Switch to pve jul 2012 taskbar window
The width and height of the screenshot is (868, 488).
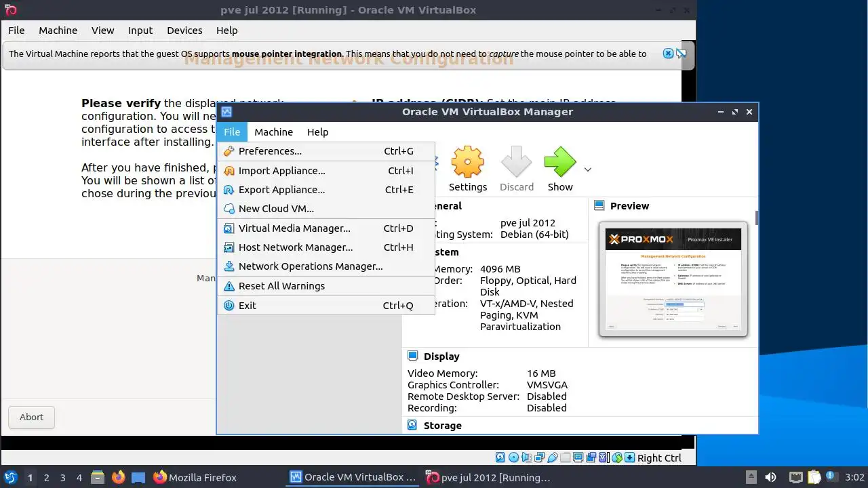point(488,477)
